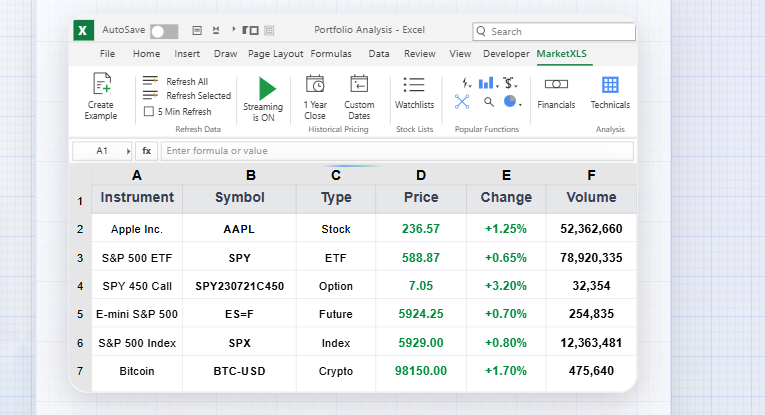The image size is (765, 415).
Task: Toggle the AutoSave switch
Action: (x=164, y=31)
